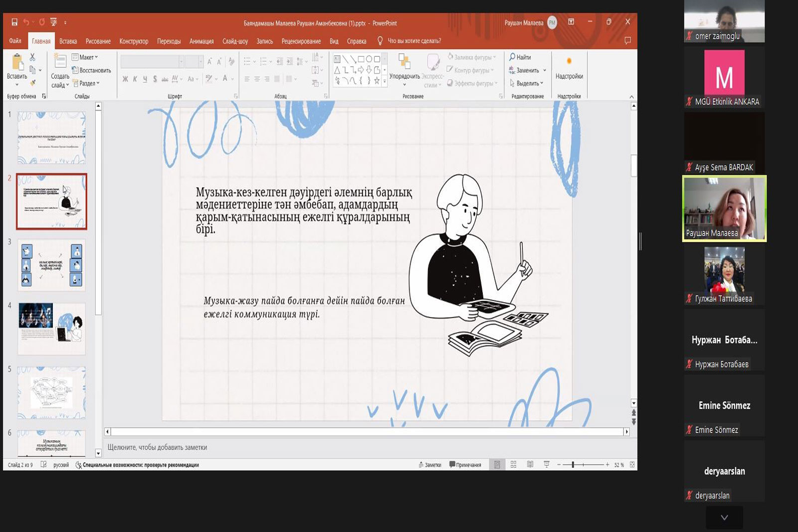The image size is (798, 532).
Task: Switch to slide sorter view icon
Action: coord(513,465)
